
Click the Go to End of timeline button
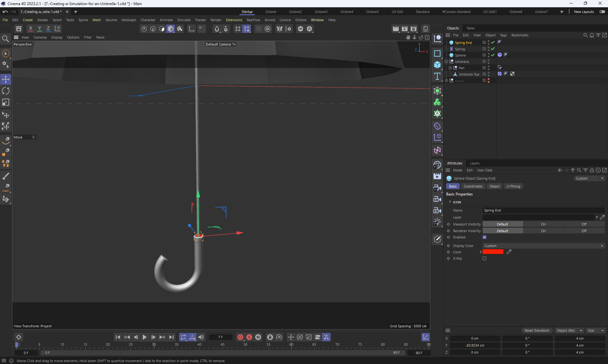pos(171,337)
